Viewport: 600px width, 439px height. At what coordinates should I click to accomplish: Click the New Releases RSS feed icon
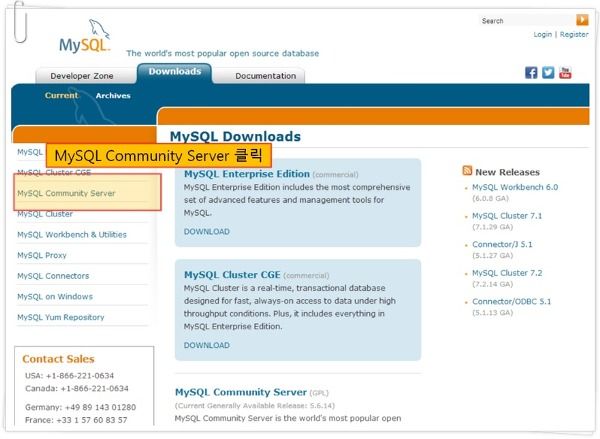click(x=467, y=170)
